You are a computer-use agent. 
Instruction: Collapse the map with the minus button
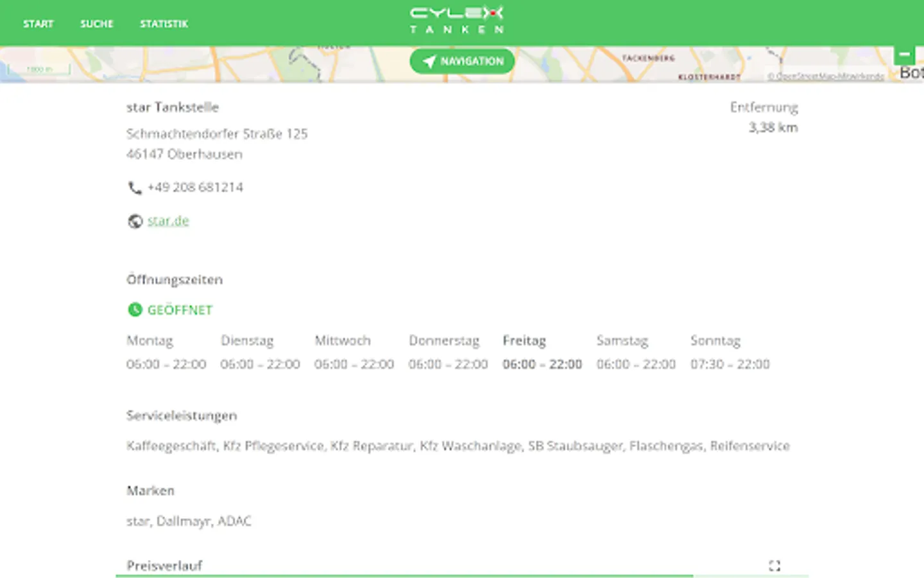coord(904,55)
